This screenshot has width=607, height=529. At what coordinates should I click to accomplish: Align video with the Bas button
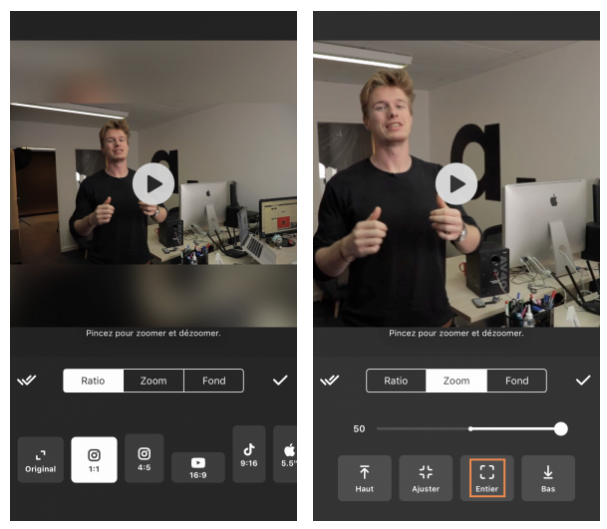[x=548, y=478]
